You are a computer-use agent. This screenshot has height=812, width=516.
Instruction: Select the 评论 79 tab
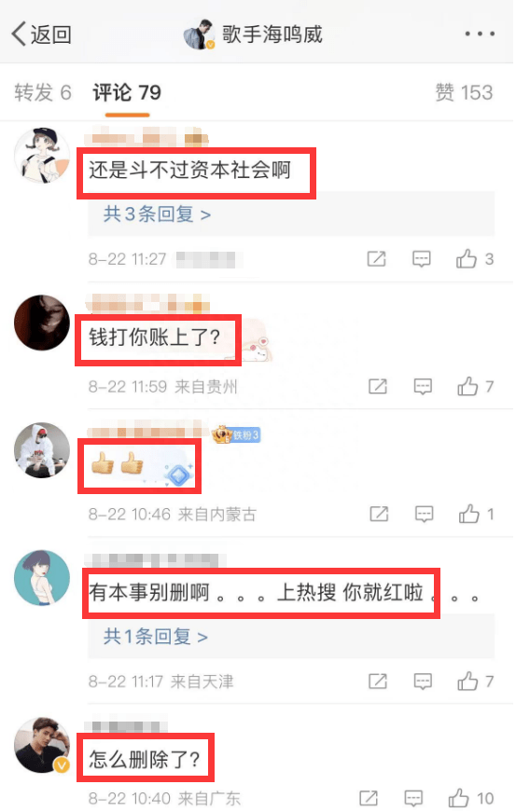coord(127,92)
